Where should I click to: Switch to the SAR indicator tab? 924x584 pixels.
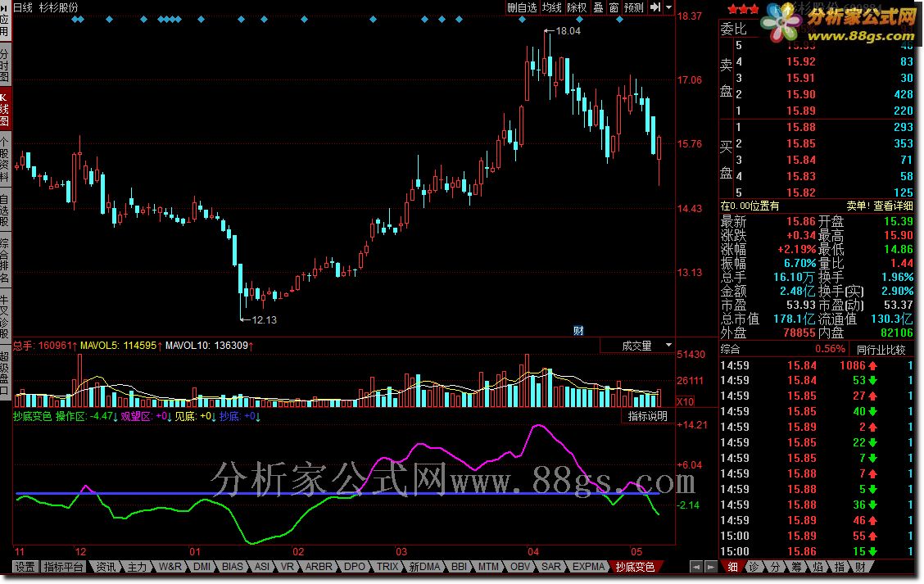[x=551, y=567]
